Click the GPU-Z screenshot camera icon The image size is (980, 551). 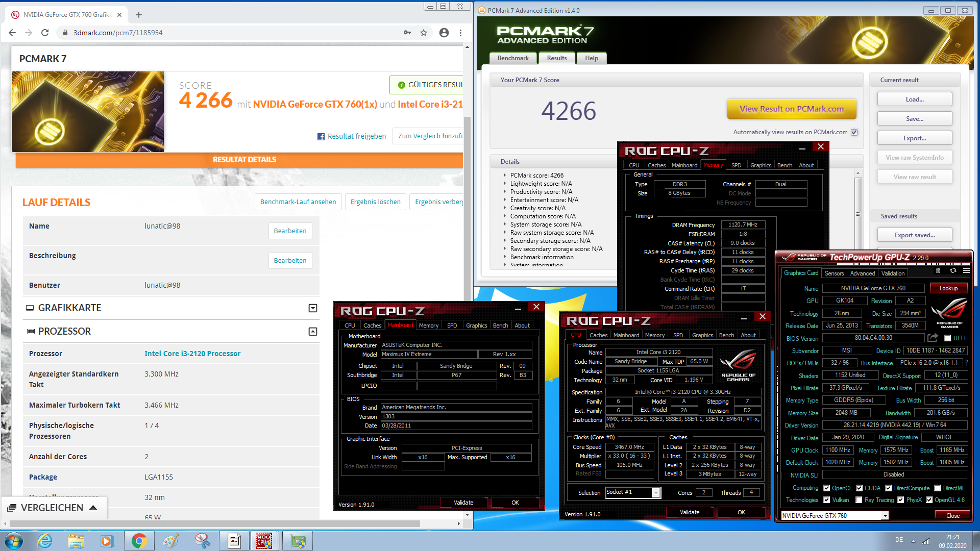tap(938, 270)
